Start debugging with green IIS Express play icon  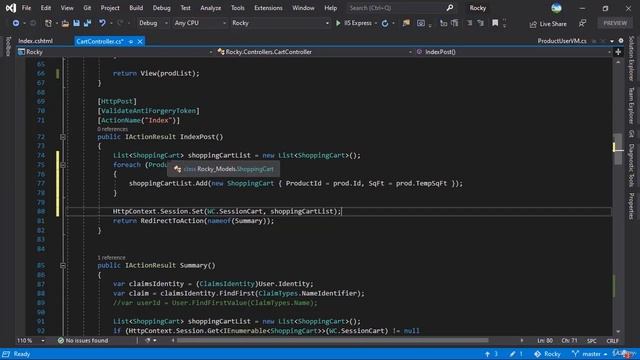(338, 23)
